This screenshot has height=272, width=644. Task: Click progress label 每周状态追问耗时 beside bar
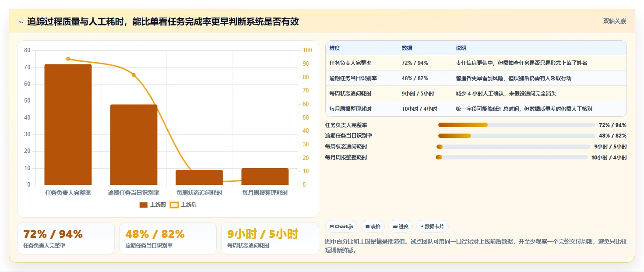point(346,147)
